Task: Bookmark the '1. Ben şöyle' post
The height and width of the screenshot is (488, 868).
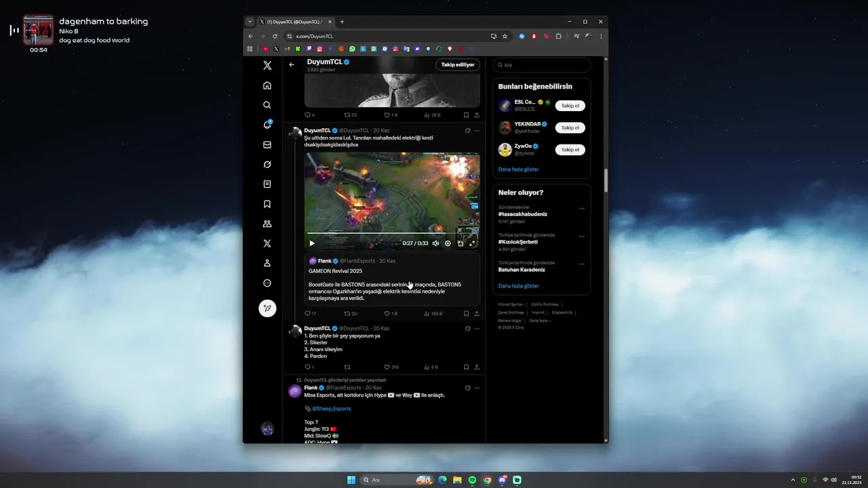Action: coord(466,367)
